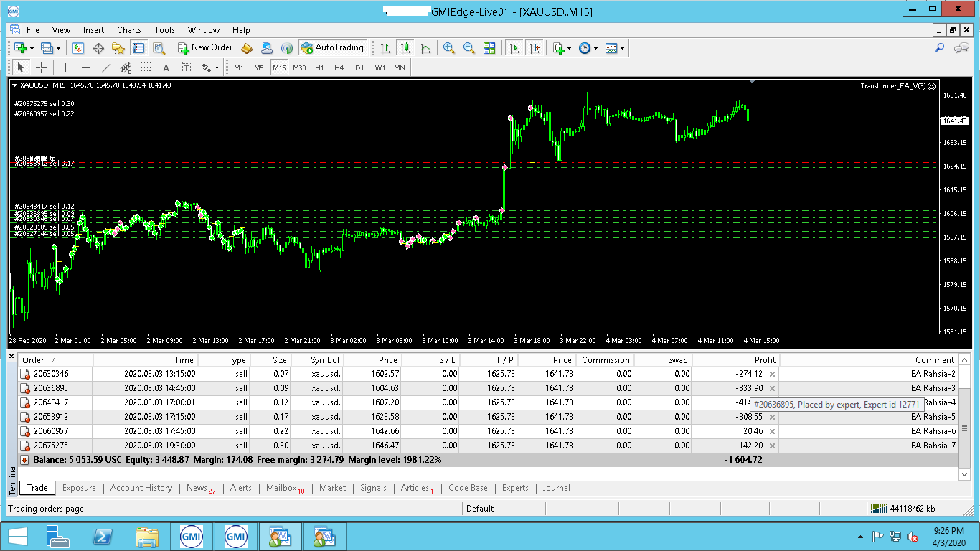Switch to the Account History tab
980x551 pixels.
point(141,488)
